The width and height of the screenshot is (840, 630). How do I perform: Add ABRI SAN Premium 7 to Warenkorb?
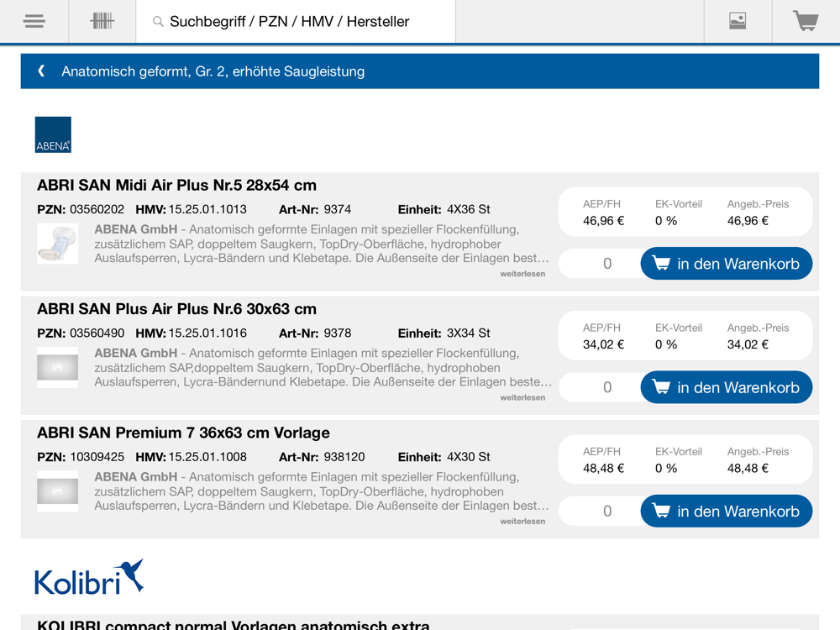tap(727, 511)
